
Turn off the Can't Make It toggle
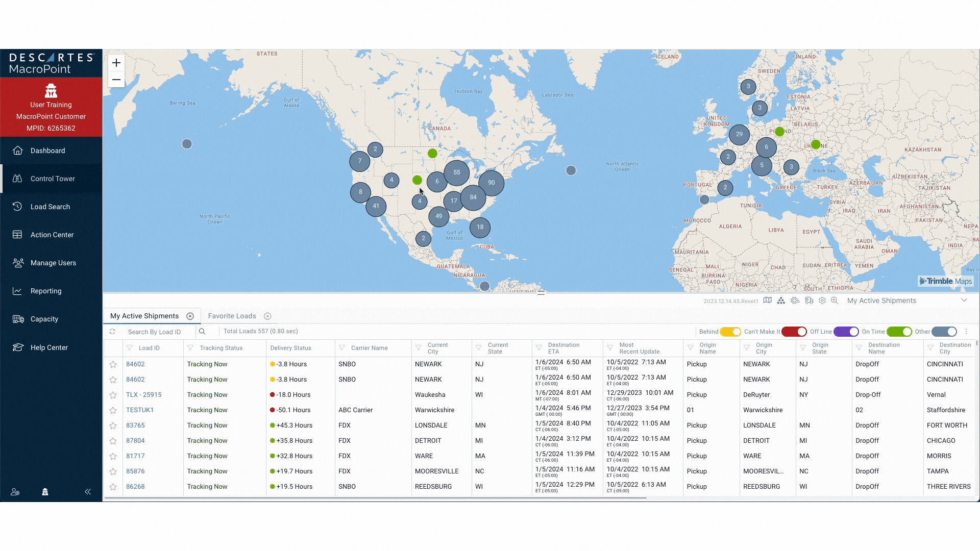794,332
